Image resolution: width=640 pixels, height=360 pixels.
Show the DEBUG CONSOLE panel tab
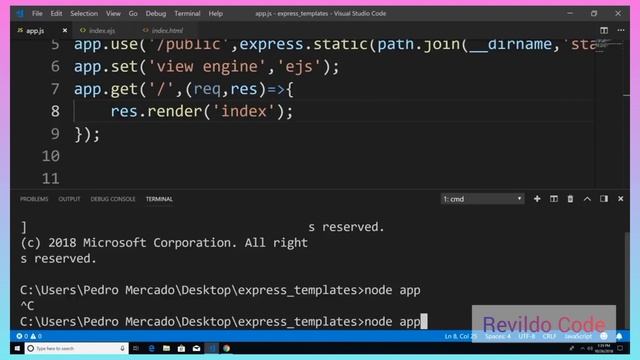coord(113,199)
